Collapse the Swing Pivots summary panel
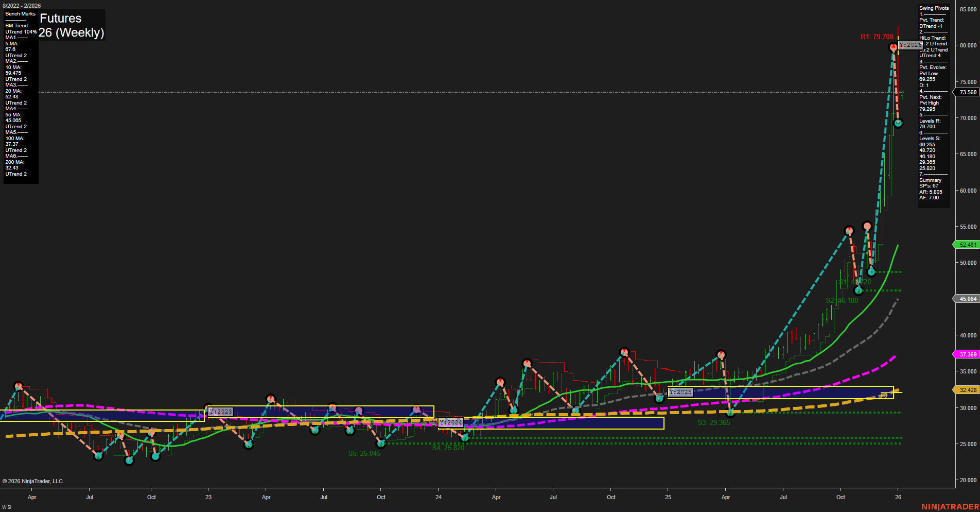 pyautogui.click(x=933, y=8)
